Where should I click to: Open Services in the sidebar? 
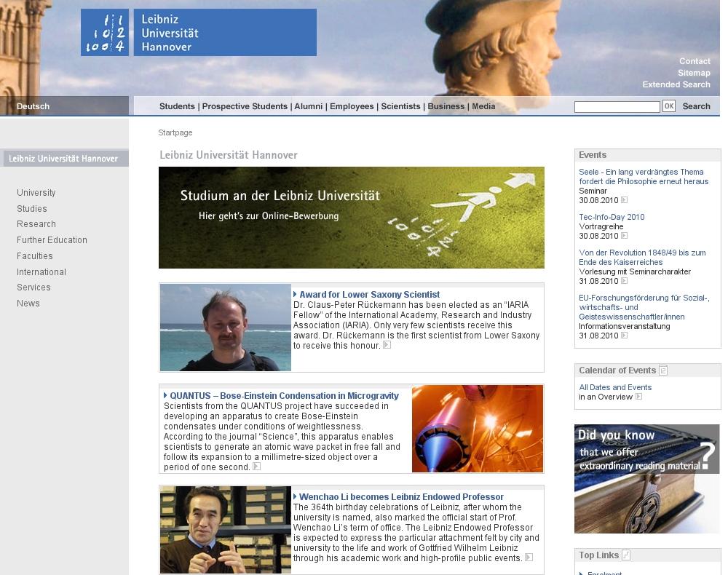click(33, 287)
